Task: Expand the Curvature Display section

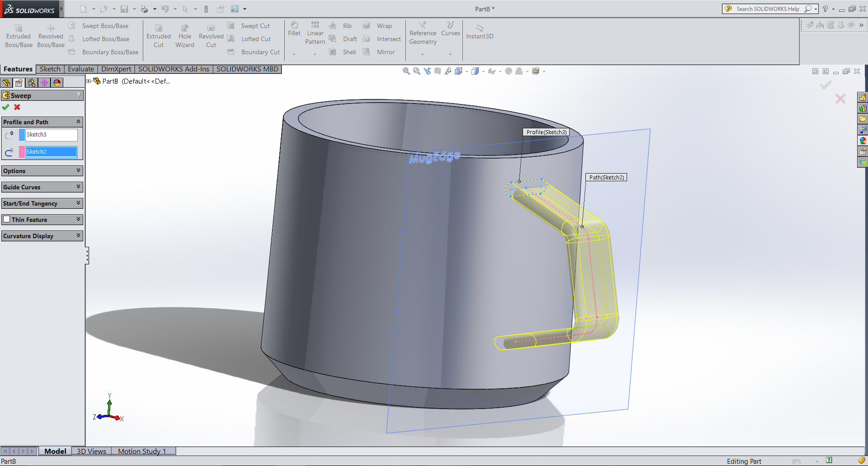Action: tap(78, 235)
